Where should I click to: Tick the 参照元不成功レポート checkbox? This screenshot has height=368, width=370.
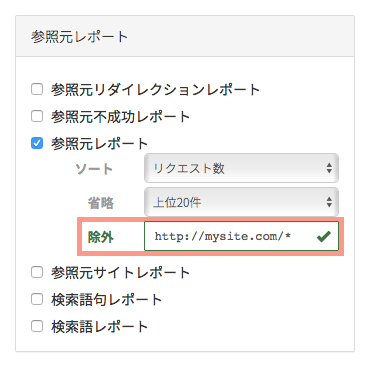pyautogui.click(x=37, y=116)
